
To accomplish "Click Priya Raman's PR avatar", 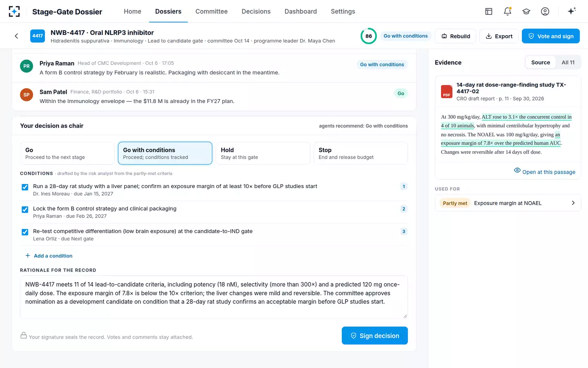I will [x=27, y=66].
